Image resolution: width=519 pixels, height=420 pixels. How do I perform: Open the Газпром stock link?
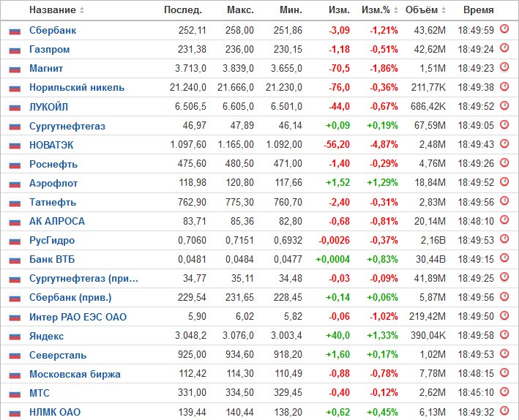49,50
